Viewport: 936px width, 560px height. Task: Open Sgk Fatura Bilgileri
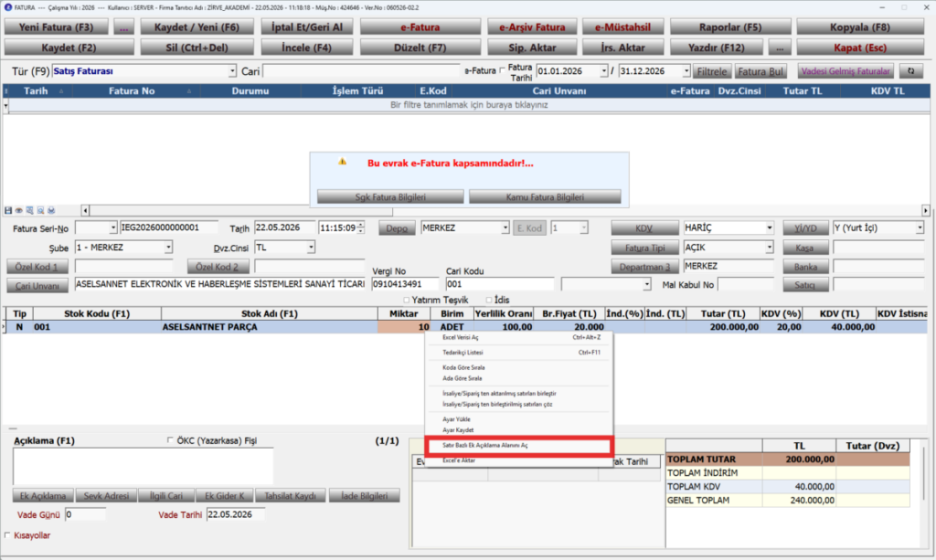click(x=390, y=196)
